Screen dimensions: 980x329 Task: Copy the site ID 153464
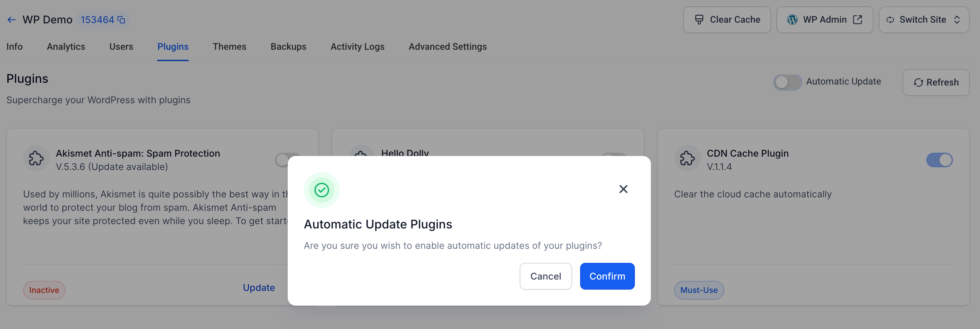121,20
